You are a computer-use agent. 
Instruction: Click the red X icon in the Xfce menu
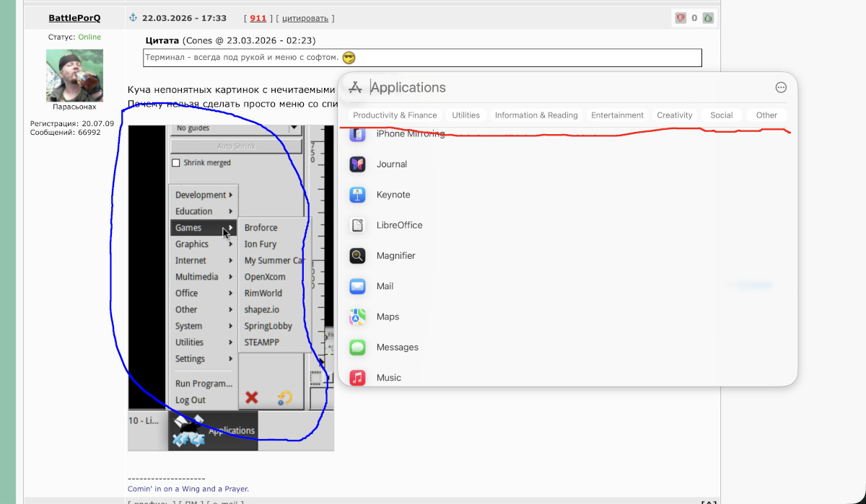tap(252, 397)
